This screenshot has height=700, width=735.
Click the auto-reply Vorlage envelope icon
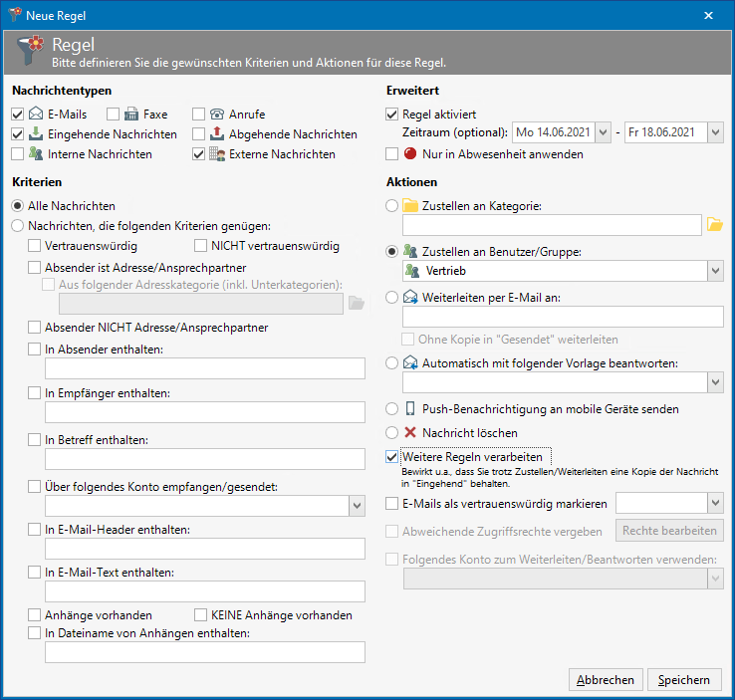[410, 362]
